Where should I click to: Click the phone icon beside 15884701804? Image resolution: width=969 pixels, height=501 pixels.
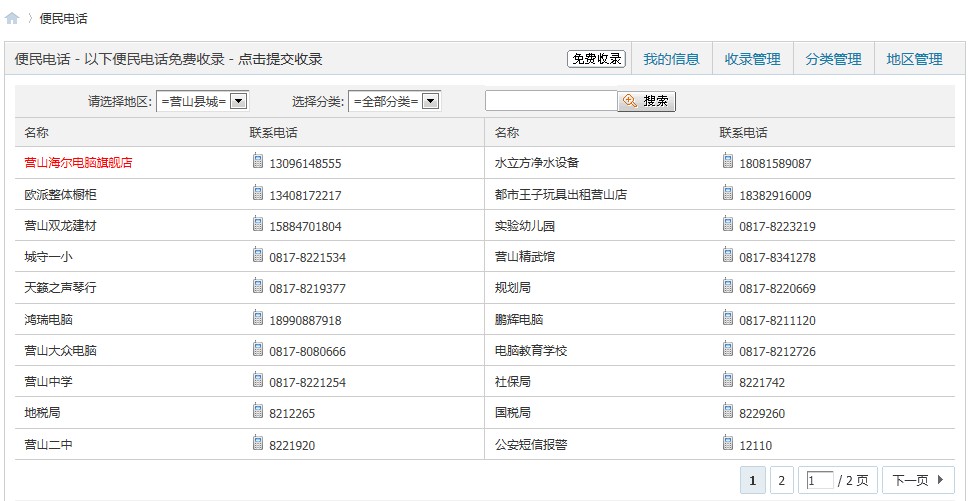tap(258, 224)
